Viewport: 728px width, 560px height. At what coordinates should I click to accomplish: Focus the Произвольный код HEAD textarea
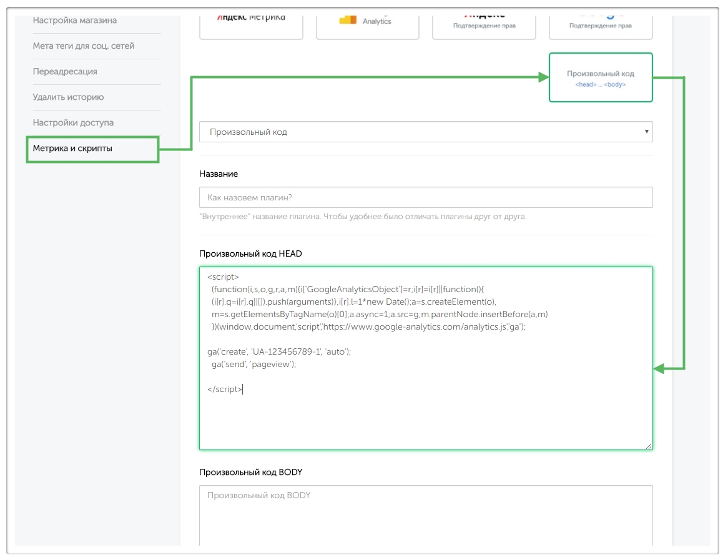pyautogui.click(x=426, y=418)
